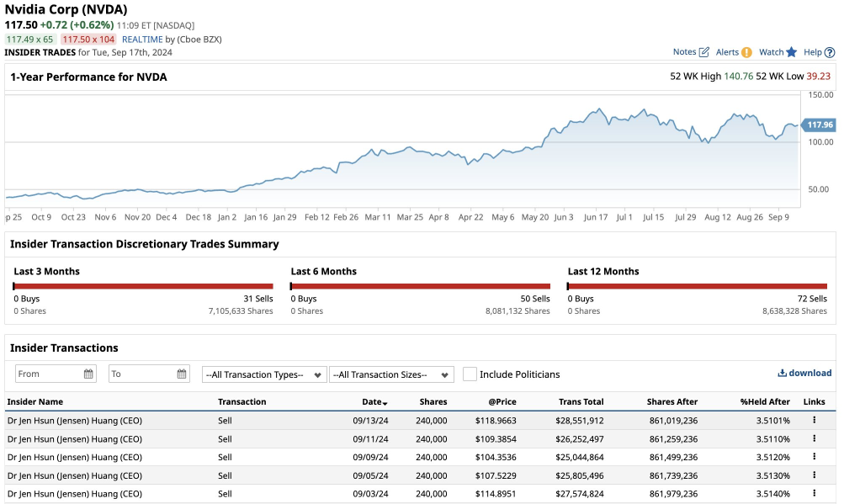Image resolution: width=844 pixels, height=504 pixels.
Task: Click the 8,638,328 Shares figure
Action: [794, 311]
